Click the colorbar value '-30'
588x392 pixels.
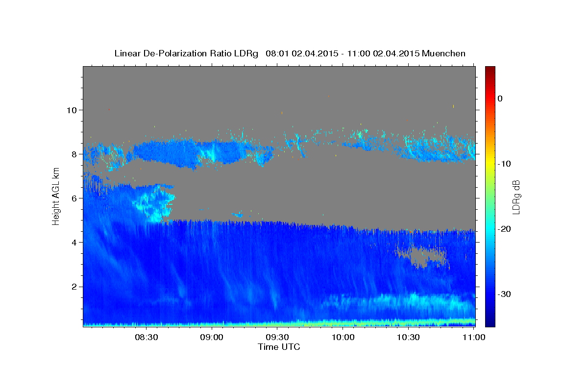[505, 294]
